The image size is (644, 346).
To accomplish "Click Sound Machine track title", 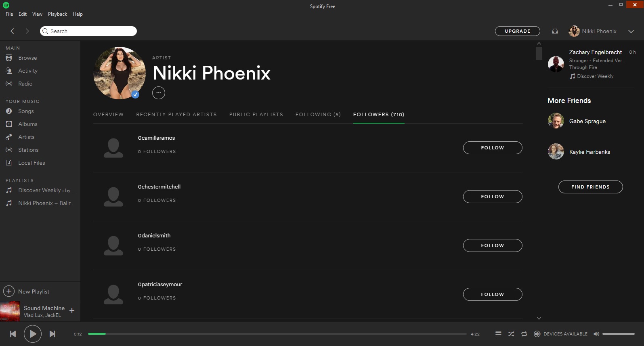I will point(44,308).
